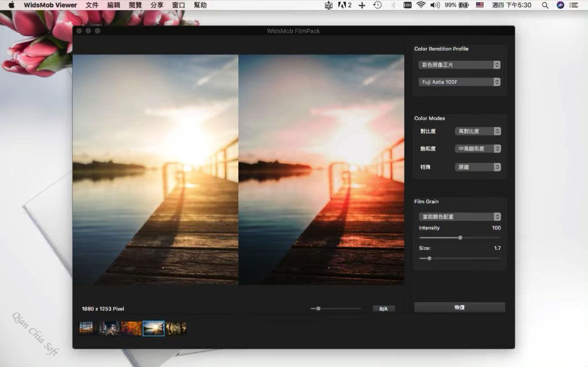Open the 飽和度 saturation dropdown

(478, 149)
